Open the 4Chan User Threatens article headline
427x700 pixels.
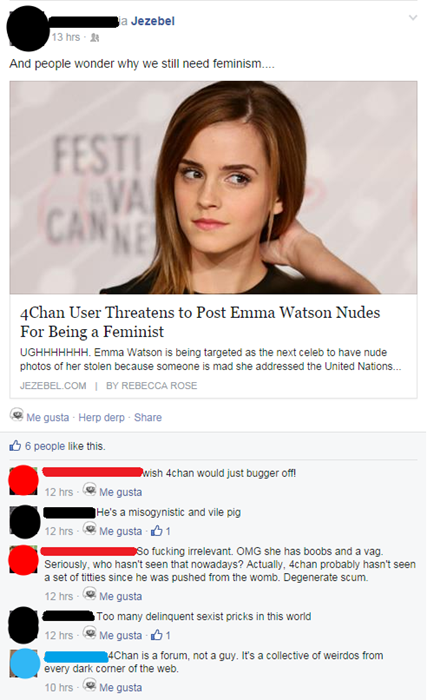tap(200, 322)
